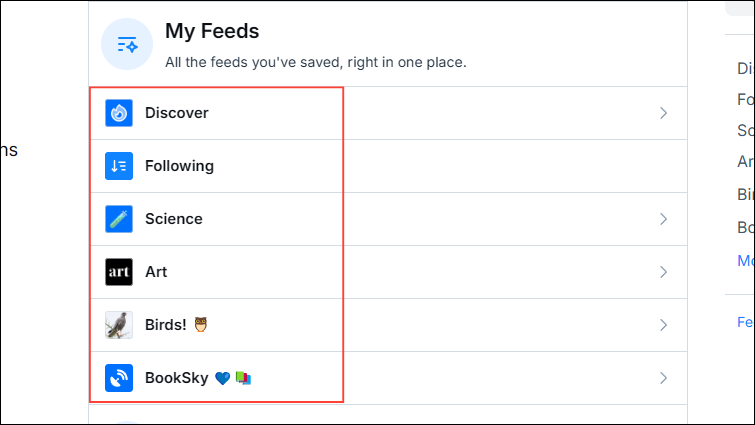The image size is (755, 425).
Task: Open the Science feed by its name
Action: (x=174, y=219)
